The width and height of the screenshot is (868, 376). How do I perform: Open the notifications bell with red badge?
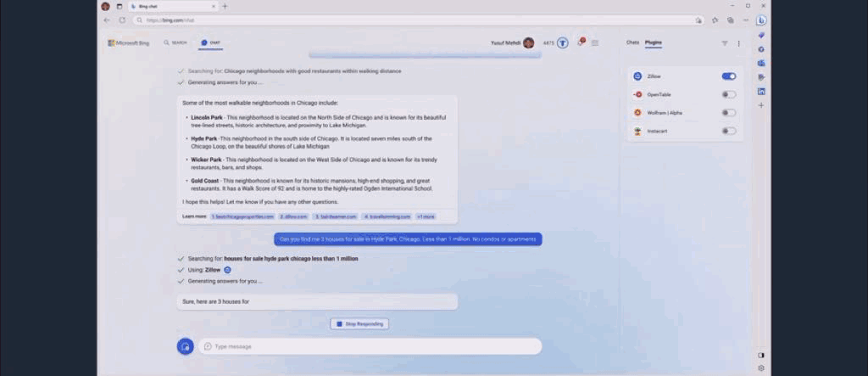click(x=581, y=42)
